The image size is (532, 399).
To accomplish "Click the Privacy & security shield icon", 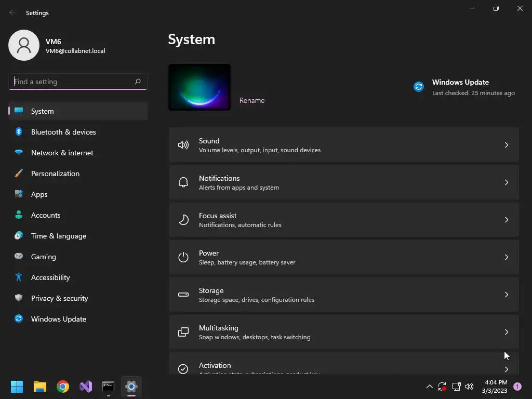I will [x=19, y=298].
